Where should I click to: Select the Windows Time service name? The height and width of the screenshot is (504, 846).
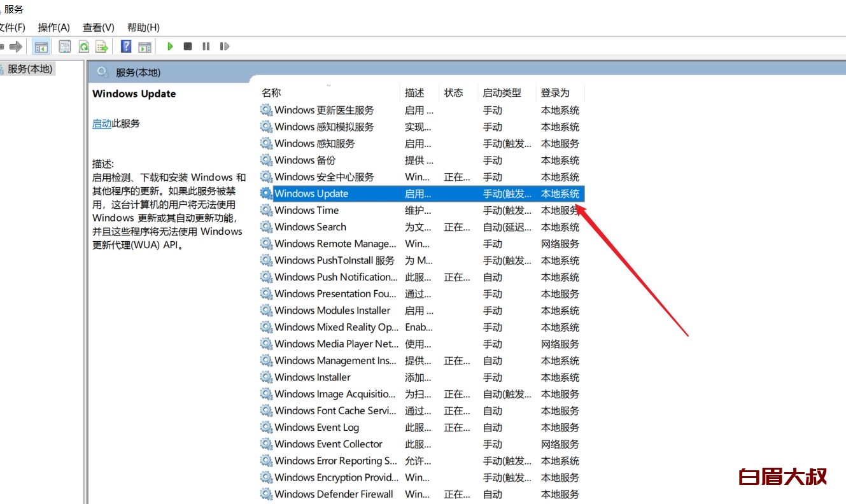[x=307, y=210]
